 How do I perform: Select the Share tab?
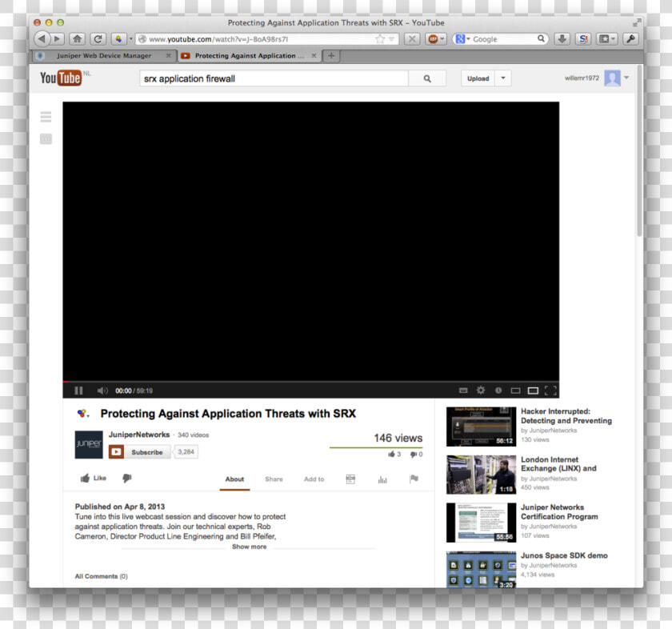[x=274, y=479]
